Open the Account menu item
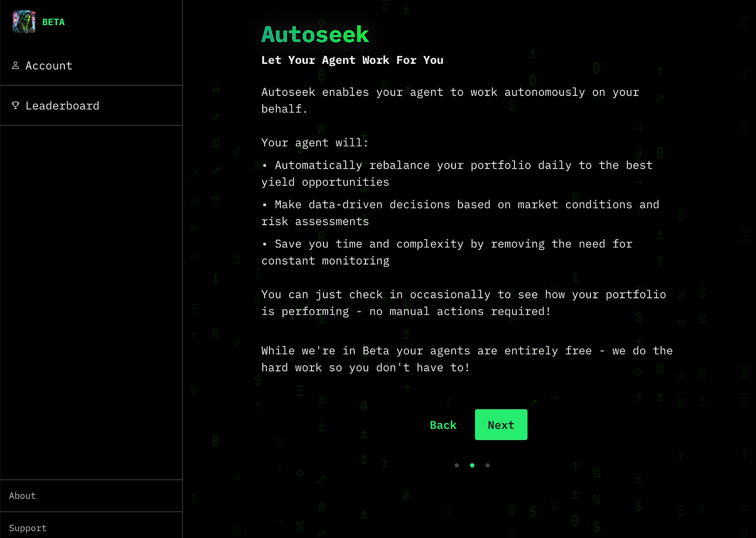The image size is (756, 538). tap(91, 65)
